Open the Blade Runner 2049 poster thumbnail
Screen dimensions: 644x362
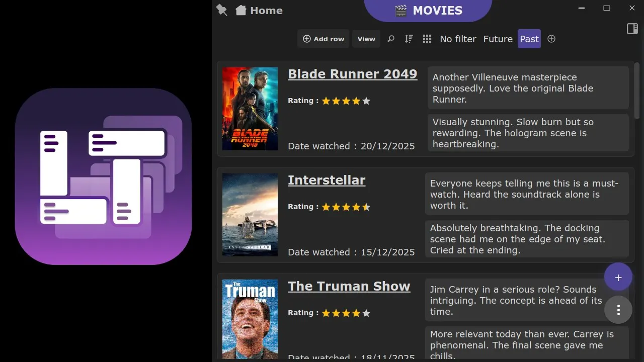pyautogui.click(x=250, y=109)
